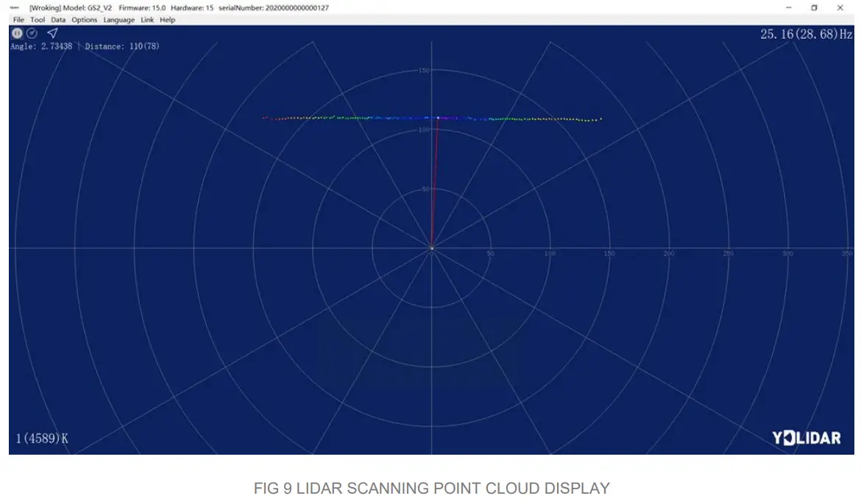
Task: Expand the Language menu
Action: (x=119, y=20)
